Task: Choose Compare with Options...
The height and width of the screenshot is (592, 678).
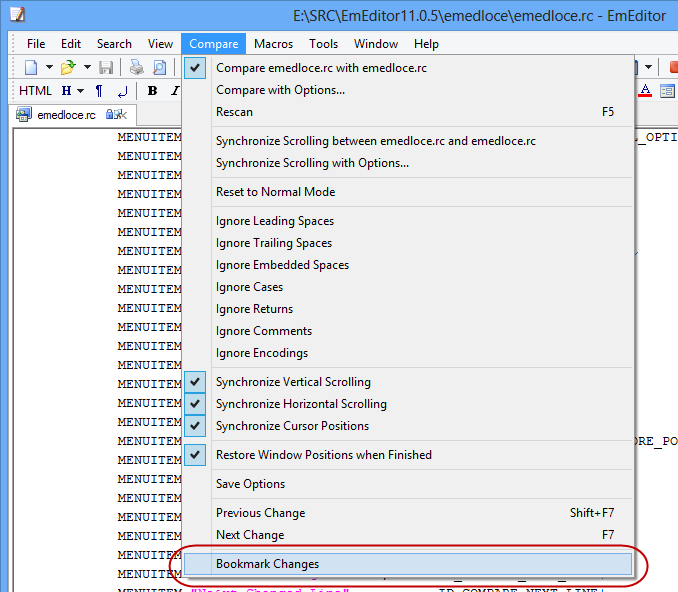Action: [408, 90]
